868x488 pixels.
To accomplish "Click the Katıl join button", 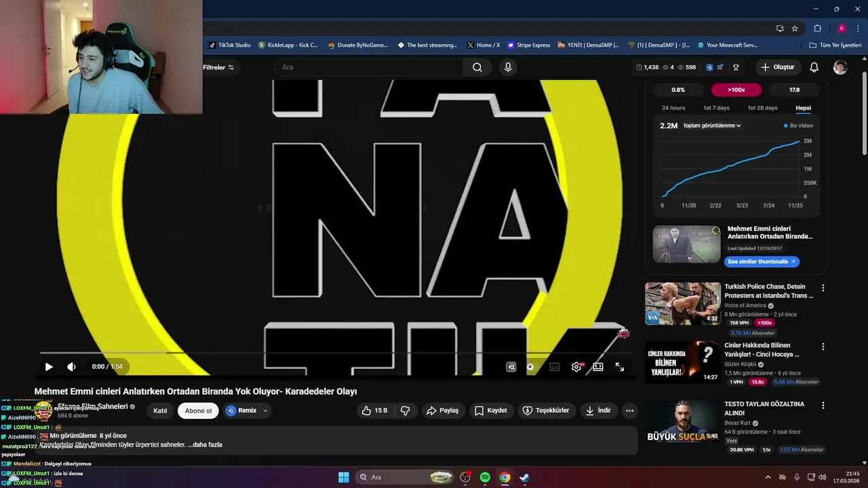I will pyautogui.click(x=160, y=411).
